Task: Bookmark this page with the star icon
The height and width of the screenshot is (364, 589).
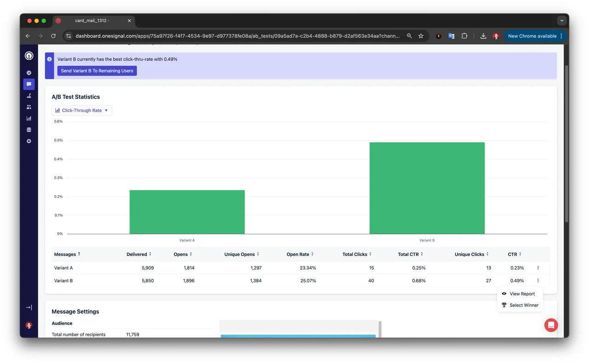Action: 421,36
